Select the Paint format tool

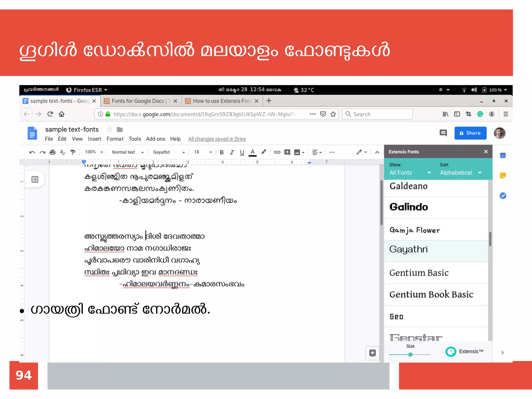click(x=73, y=152)
